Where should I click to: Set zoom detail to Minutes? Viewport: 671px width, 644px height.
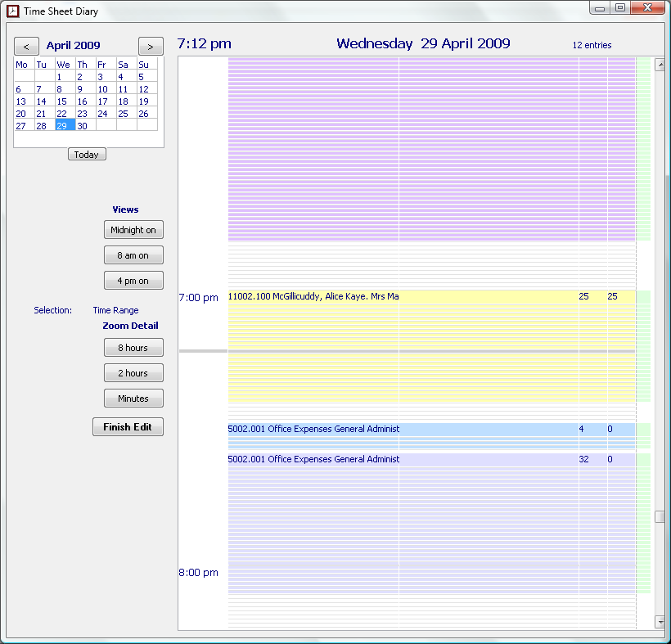(133, 399)
